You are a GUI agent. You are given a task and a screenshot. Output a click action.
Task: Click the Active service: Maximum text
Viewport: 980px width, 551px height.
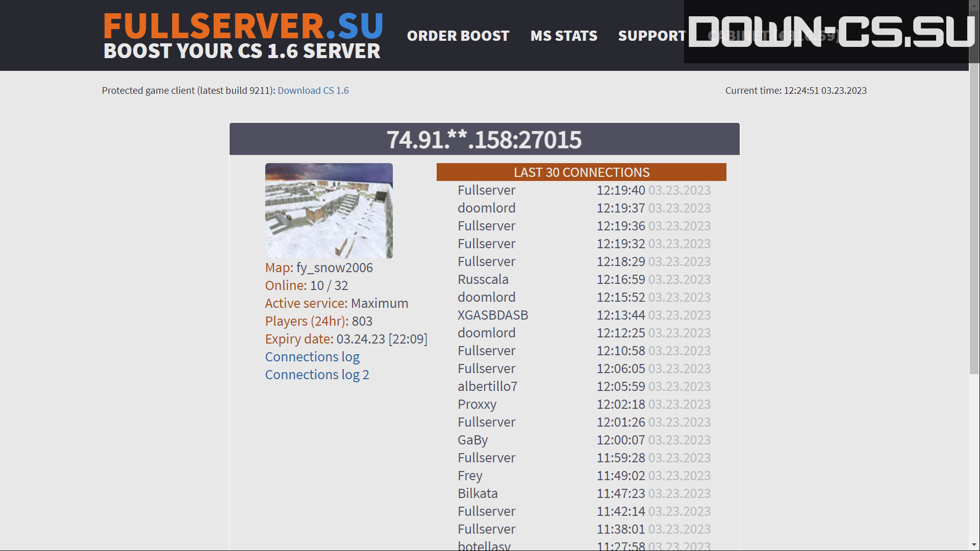coord(337,303)
